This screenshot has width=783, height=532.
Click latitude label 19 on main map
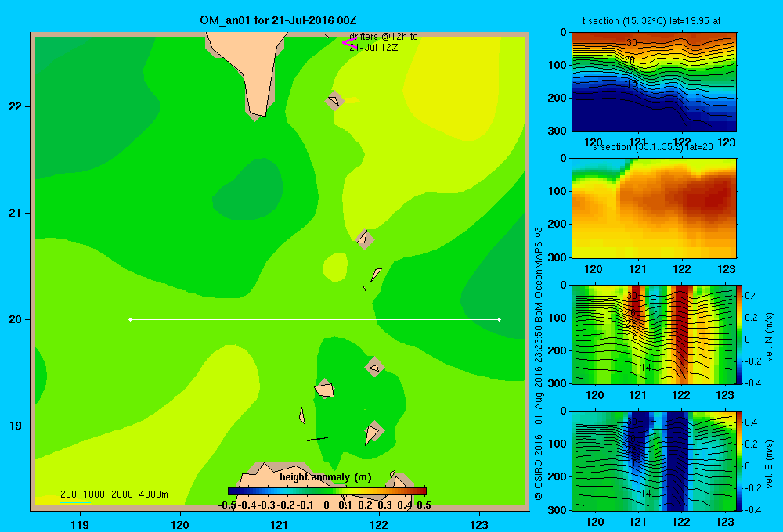(16, 426)
